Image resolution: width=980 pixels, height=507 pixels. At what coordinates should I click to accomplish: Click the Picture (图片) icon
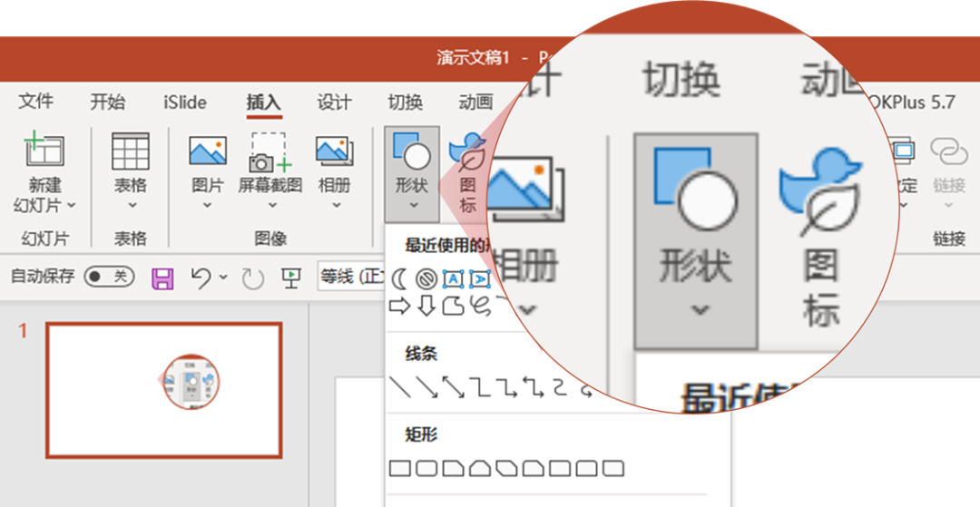click(208, 151)
